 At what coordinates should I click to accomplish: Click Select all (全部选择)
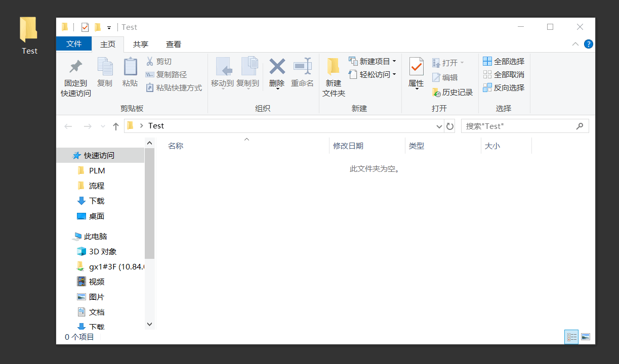point(503,61)
